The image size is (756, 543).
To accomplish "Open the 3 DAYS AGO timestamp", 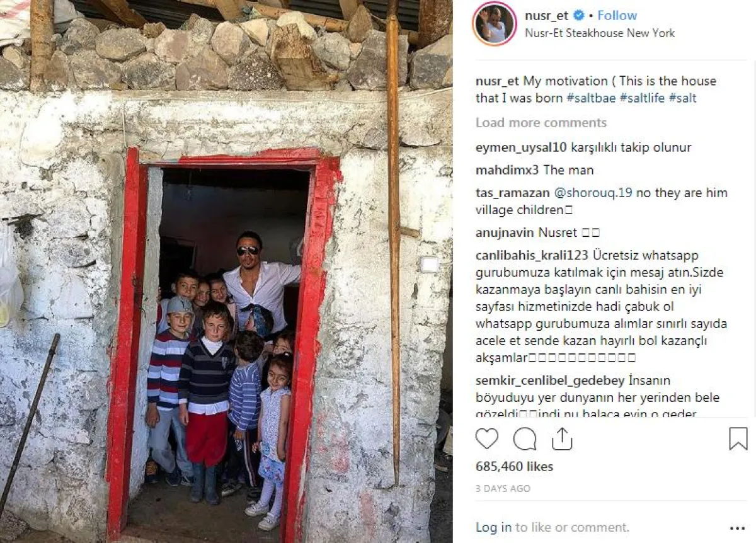I will (x=503, y=488).
